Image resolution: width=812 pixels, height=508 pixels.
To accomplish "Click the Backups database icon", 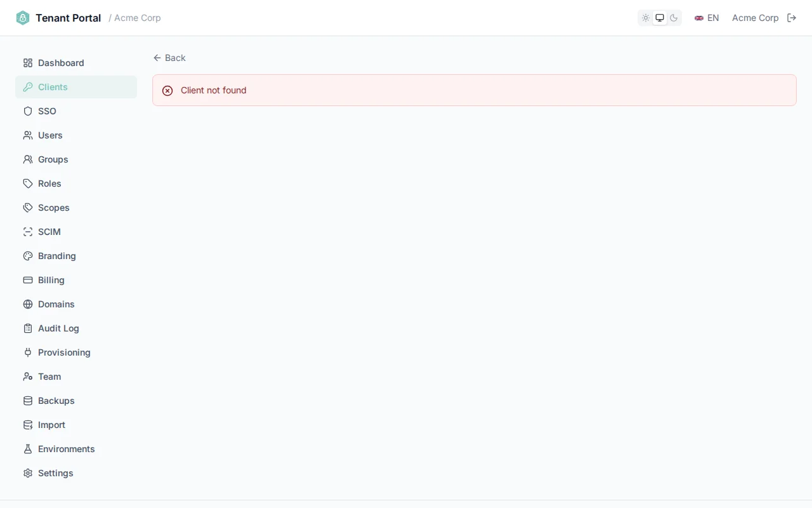I will pyautogui.click(x=28, y=401).
